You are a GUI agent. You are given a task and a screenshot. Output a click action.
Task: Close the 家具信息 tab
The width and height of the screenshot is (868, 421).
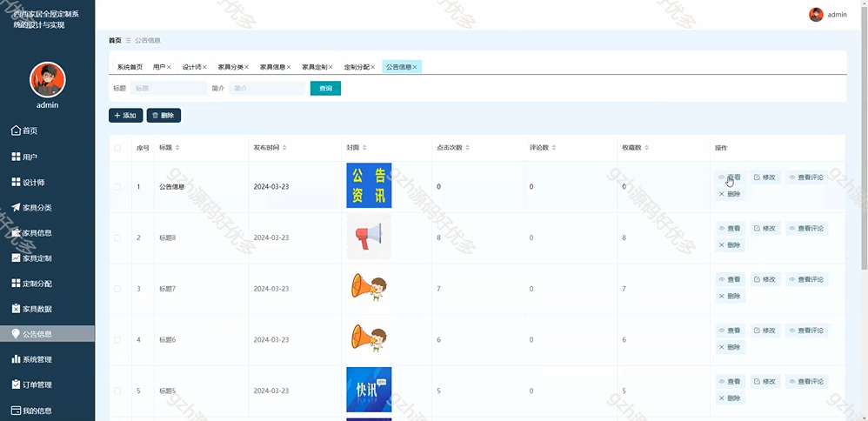click(x=289, y=67)
